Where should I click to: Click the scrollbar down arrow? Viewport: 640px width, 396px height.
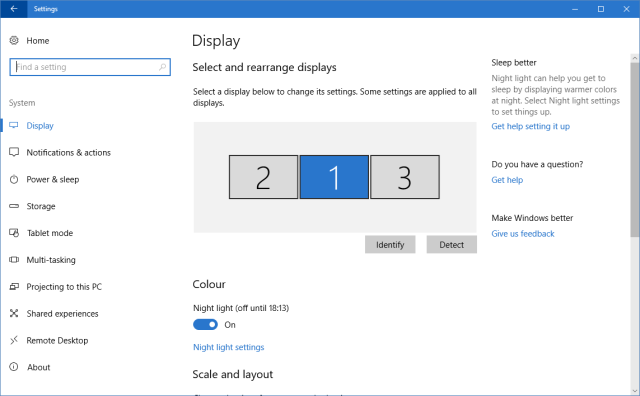click(x=635, y=391)
